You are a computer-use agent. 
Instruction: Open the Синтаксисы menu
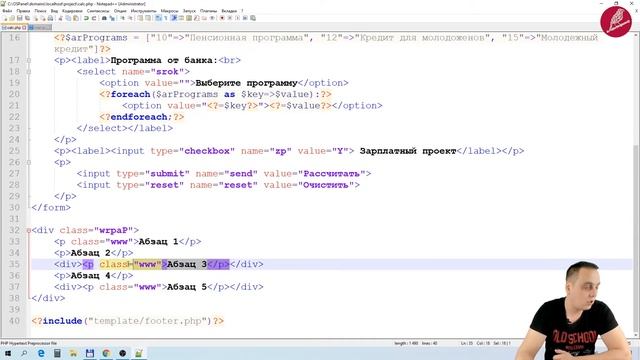(x=98, y=11)
